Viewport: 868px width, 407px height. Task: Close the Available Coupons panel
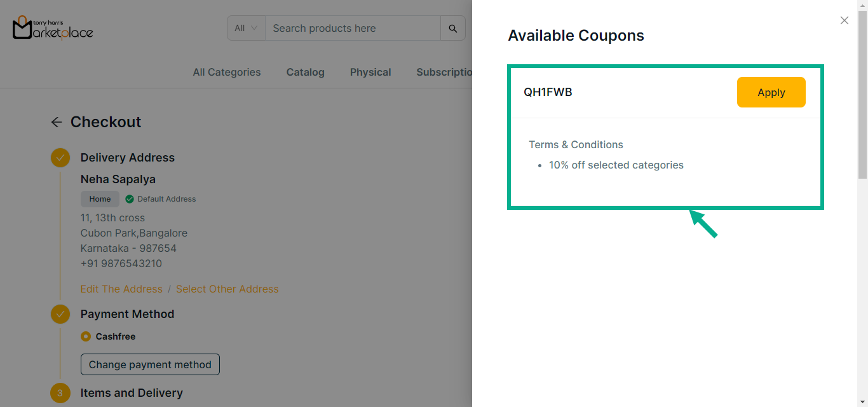[x=844, y=20]
